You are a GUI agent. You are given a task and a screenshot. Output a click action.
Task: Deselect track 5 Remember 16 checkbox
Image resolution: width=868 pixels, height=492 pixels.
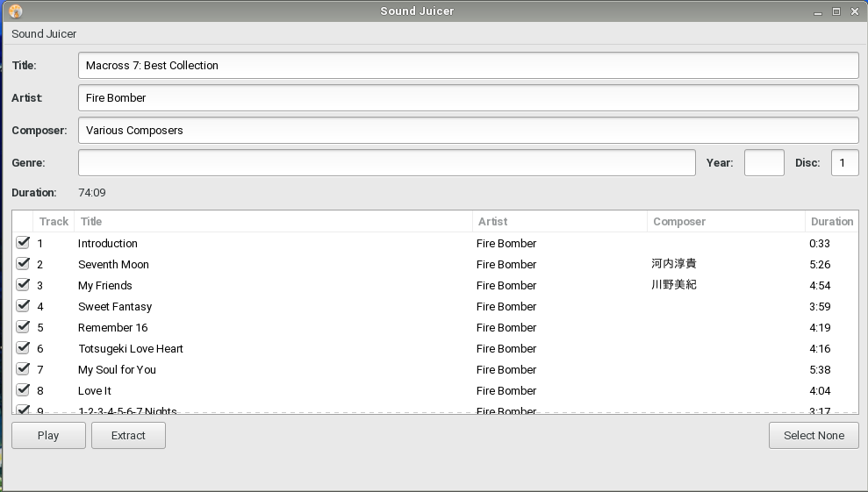click(23, 327)
